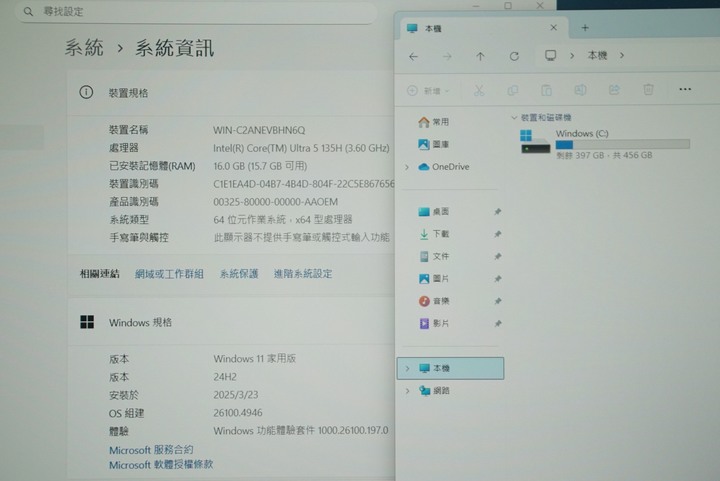Open 下載 in the navigation pane
This screenshot has height=481, width=720.
pyautogui.click(x=434, y=234)
